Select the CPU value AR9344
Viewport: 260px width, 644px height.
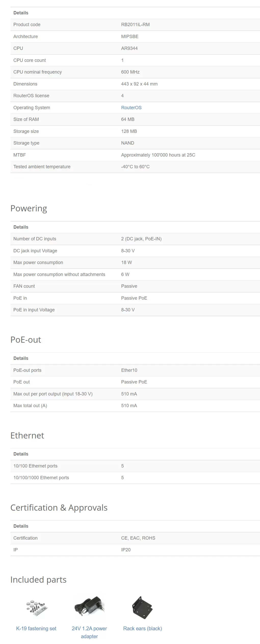[129, 48]
